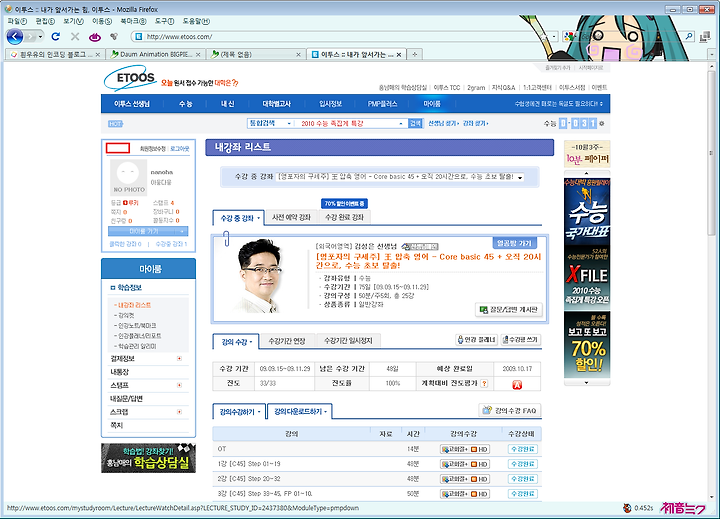Select the 수강기간 일시정지 tab
Viewport: 720px width, 519px height.
(x=348, y=341)
